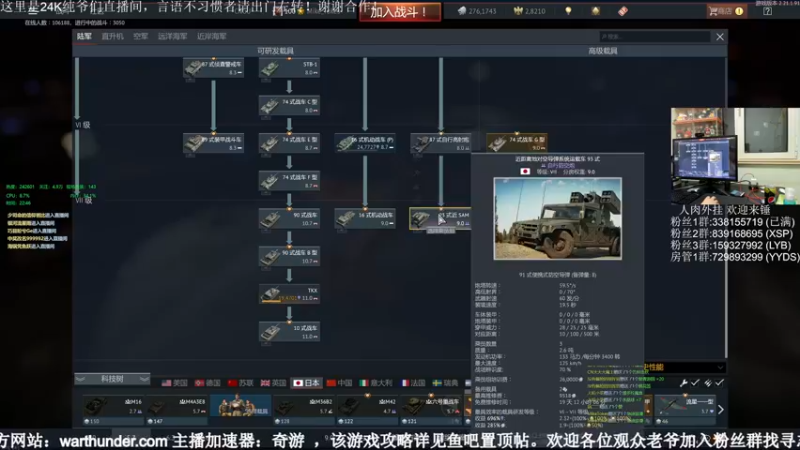This screenshot has width=800, height=450.
Task: Choose the 德国 Germany nation tab
Action: tap(208, 383)
